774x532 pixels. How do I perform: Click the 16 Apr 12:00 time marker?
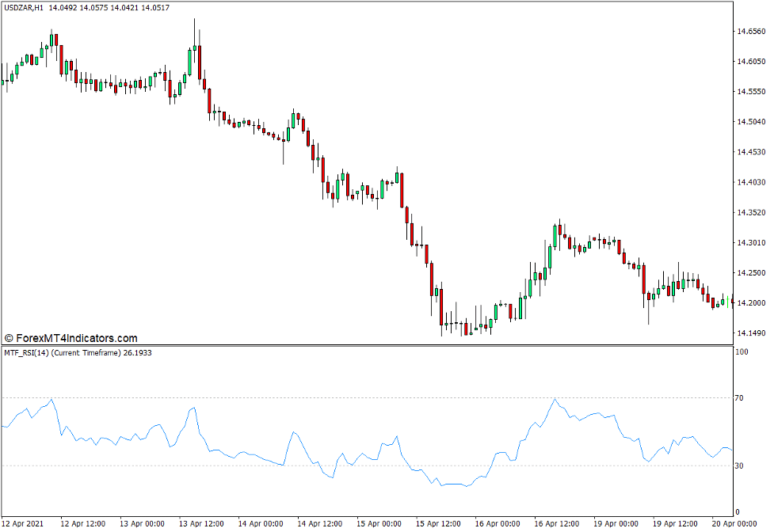(558, 523)
